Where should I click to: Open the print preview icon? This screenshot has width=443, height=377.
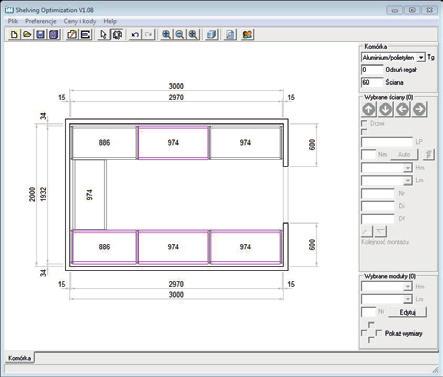(x=230, y=34)
